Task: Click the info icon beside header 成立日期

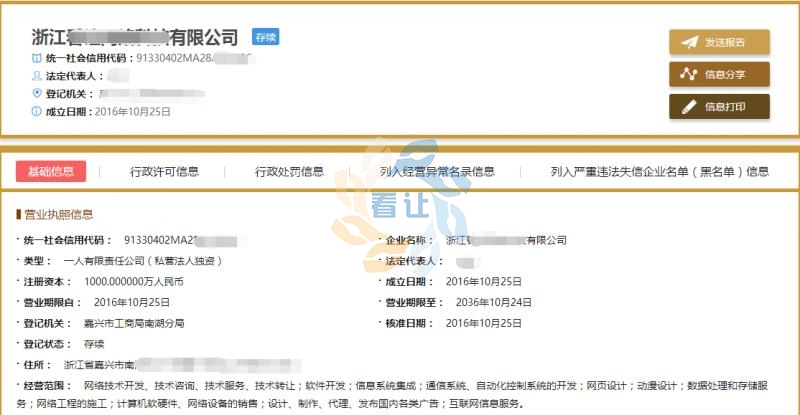Action: pos(37,111)
